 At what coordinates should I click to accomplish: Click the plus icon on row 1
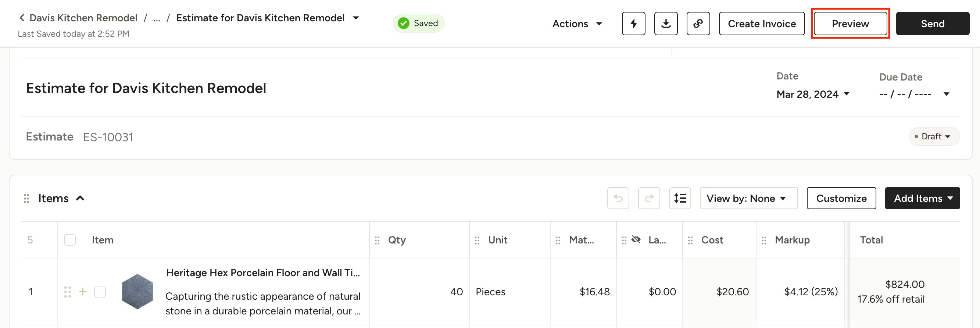tap(83, 292)
